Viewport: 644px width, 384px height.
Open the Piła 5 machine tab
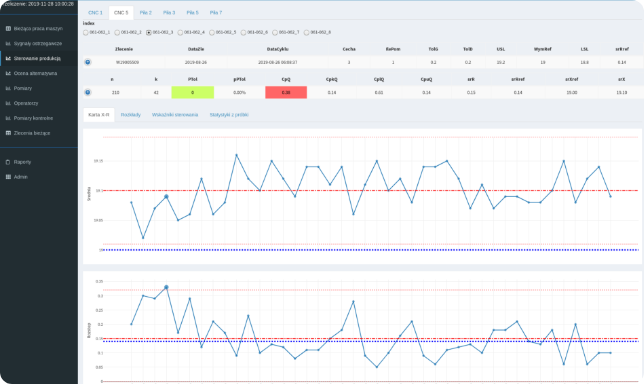pos(192,13)
